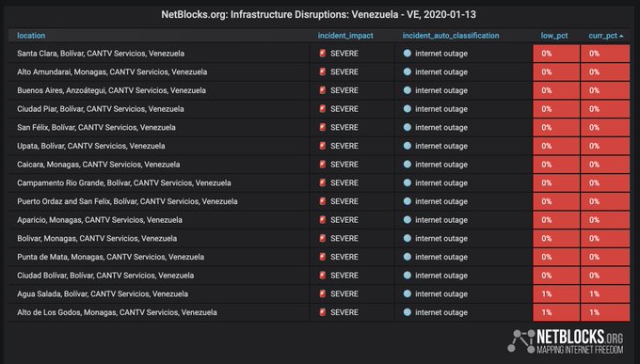Click the red 0% low_pct cell for Santa Clara
Screen dimensions: 640x364
(556, 54)
